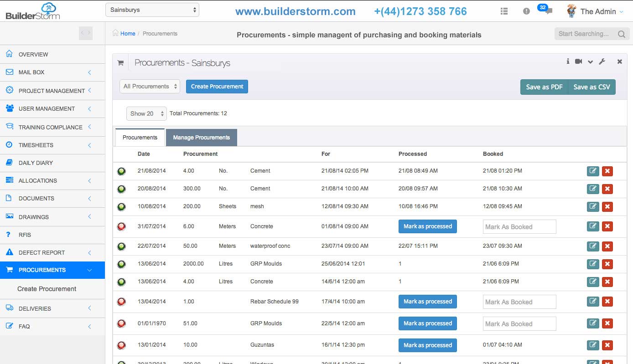
Task: Delete the 21/08/2014 Cement procurement
Action: 607,171
